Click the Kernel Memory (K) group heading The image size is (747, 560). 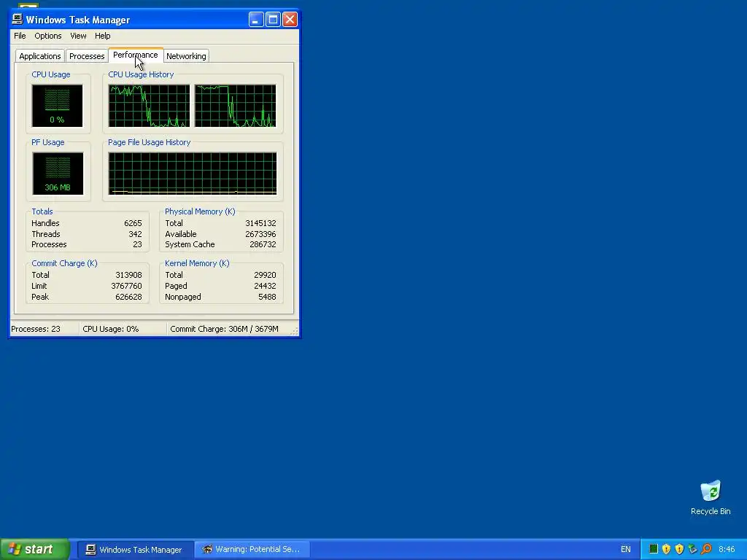(197, 263)
